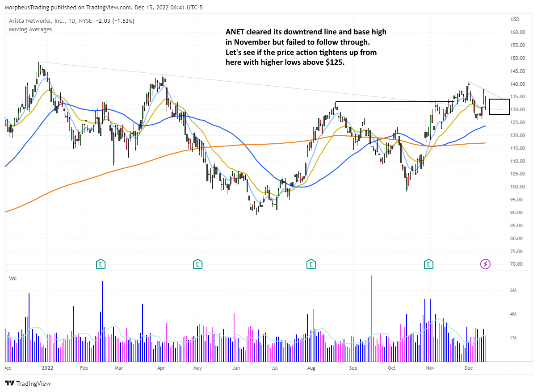Click the earnings E marker above Nov
The height and width of the screenshot is (392, 537).
coord(429,264)
